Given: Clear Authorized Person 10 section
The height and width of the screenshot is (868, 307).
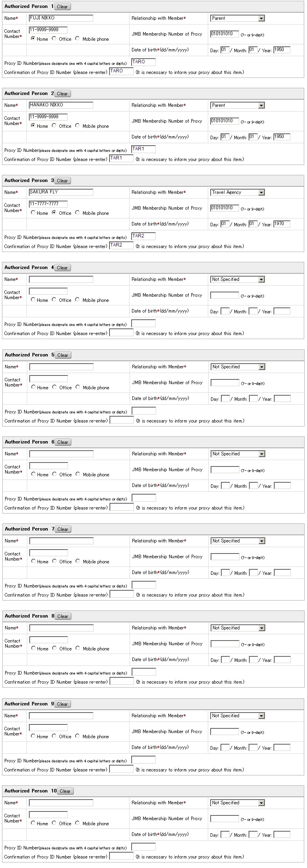Looking at the screenshot, I should click(65, 791).
